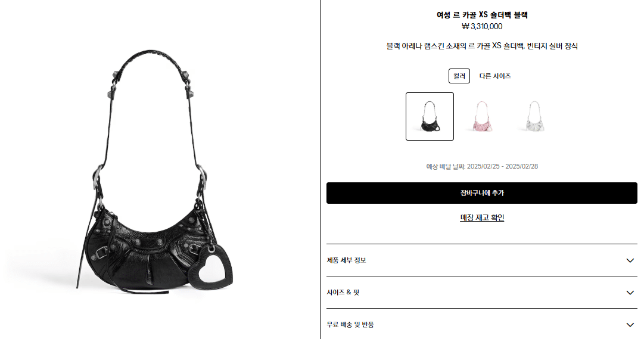Image resolution: width=644 pixels, height=339 pixels.
Task: Click the 예상 배달 날짜 delivery estimate text
Action: [482, 166]
